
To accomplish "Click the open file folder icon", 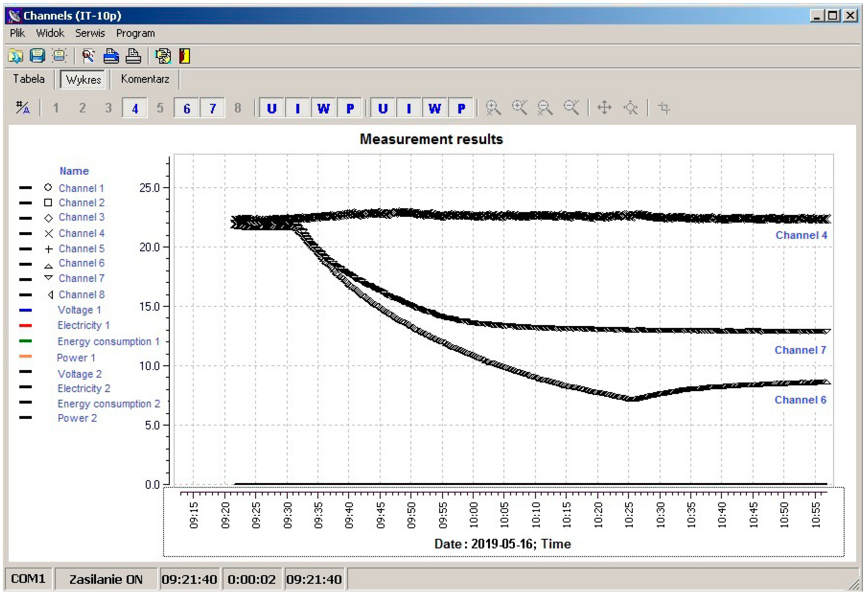I will click(15, 56).
